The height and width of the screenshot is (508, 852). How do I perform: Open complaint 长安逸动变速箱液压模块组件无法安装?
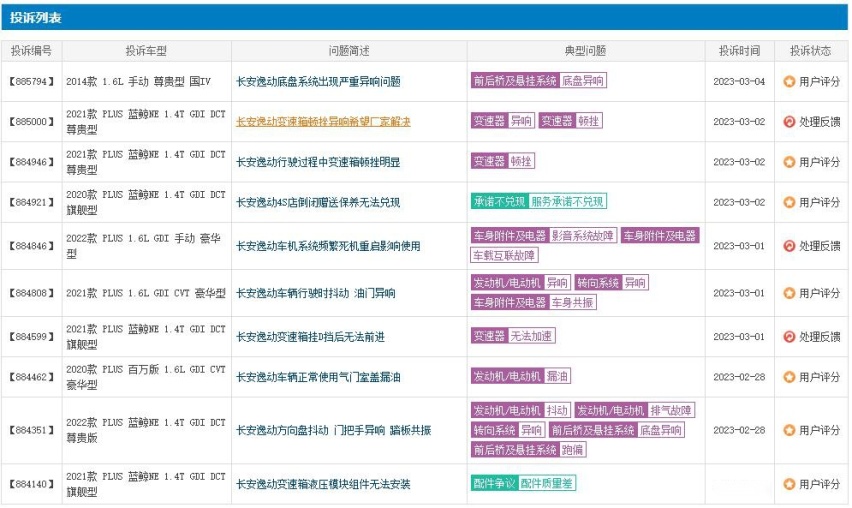(x=323, y=484)
